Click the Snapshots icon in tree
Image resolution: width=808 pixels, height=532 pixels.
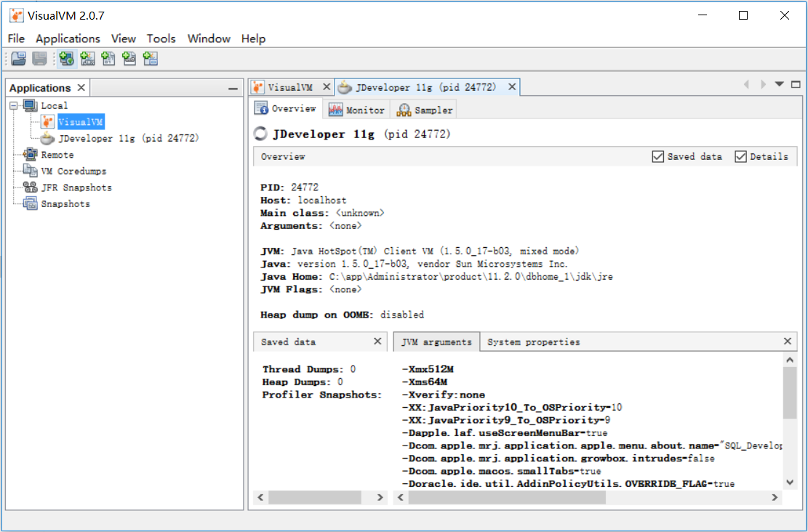(x=31, y=204)
